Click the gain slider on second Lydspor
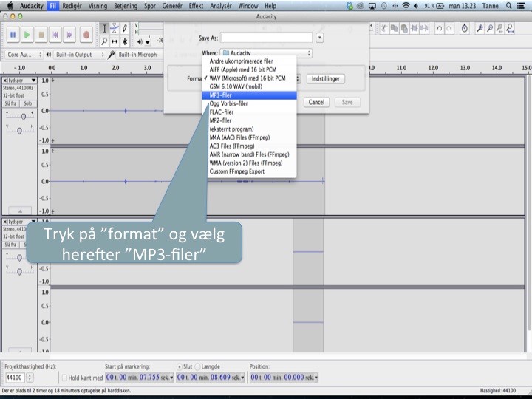The image size is (532, 399). tap(19, 258)
